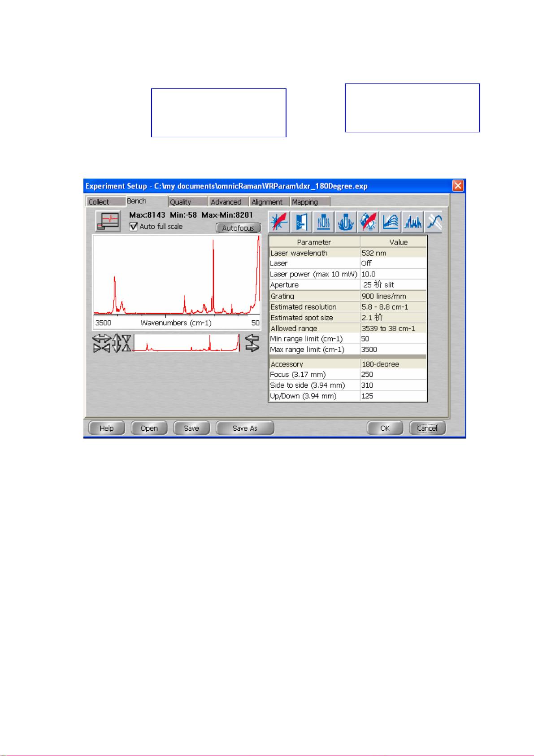Click the 'Up/Down (3.94 mm)' label
Viewport: 534px width, 756px height.
pos(303,396)
